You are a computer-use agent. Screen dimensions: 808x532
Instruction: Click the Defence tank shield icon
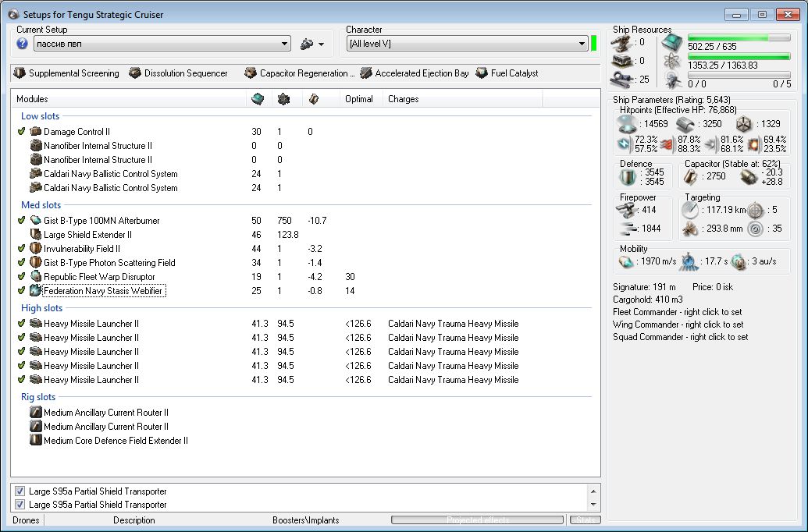[627, 177]
